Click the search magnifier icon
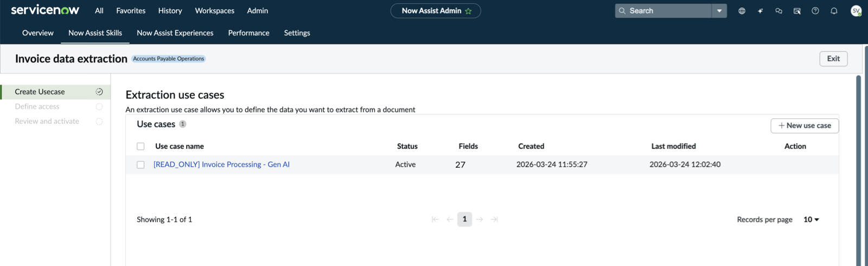The image size is (868, 266). [622, 11]
